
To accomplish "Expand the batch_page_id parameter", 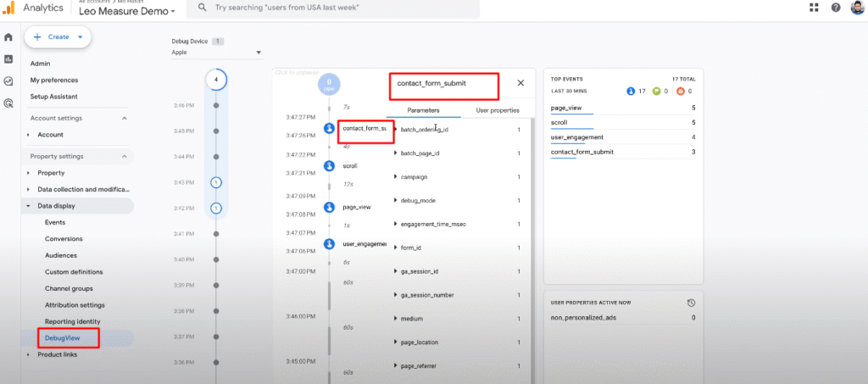I will [395, 153].
